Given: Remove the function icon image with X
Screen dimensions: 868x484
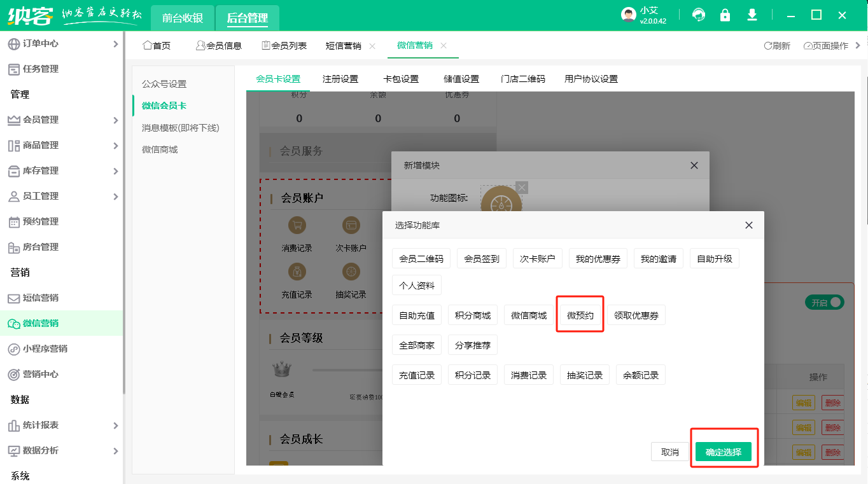Looking at the screenshot, I should [x=522, y=187].
